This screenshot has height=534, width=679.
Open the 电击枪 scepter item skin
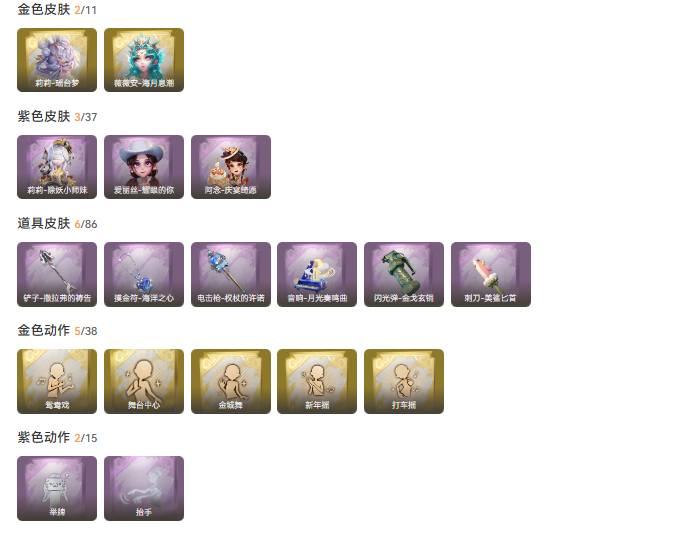(x=231, y=274)
